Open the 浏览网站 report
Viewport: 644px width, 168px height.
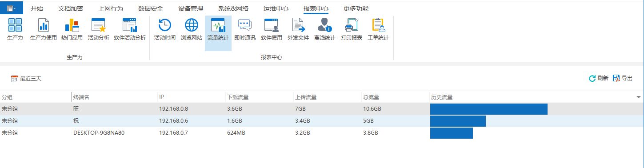[x=192, y=30]
